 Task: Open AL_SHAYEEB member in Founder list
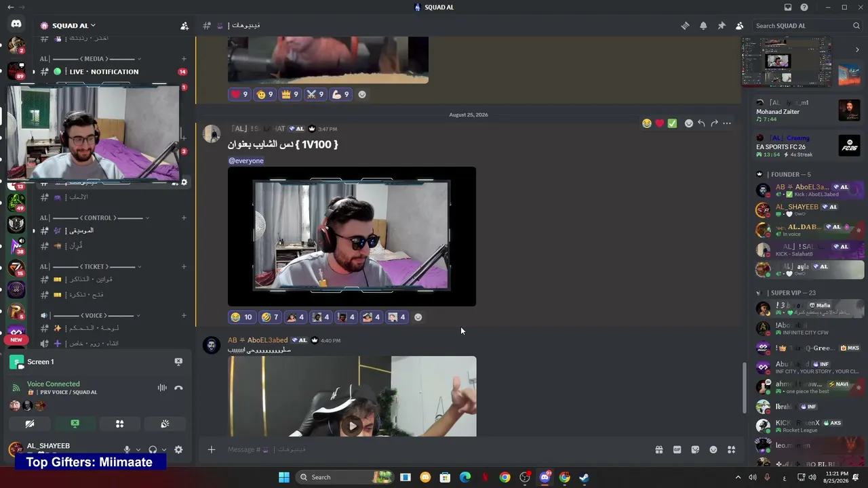(x=809, y=210)
